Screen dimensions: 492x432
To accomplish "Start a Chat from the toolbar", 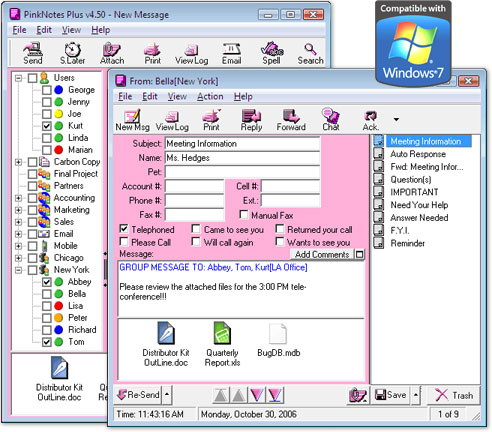I will (331, 120).
